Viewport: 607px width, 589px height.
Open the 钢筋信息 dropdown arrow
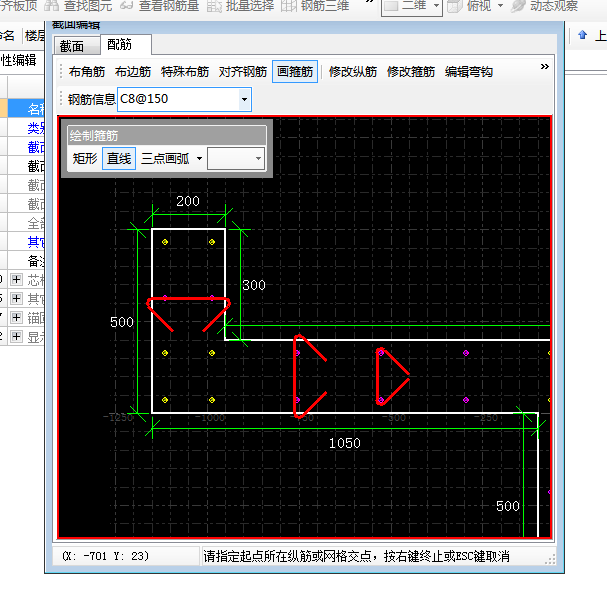(244, 99)
